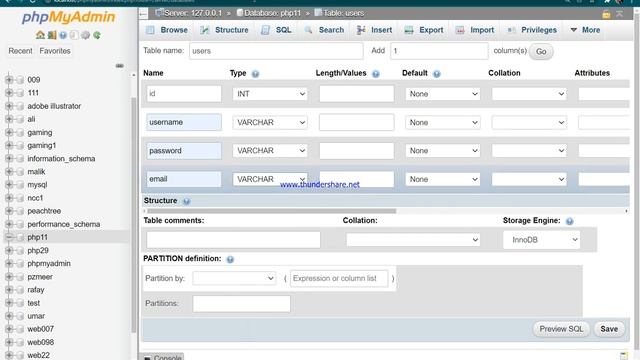This screenshot has height=360, width=640.
Task: Select the phpmyadmin database in tree
Action: tap(49, 264)
